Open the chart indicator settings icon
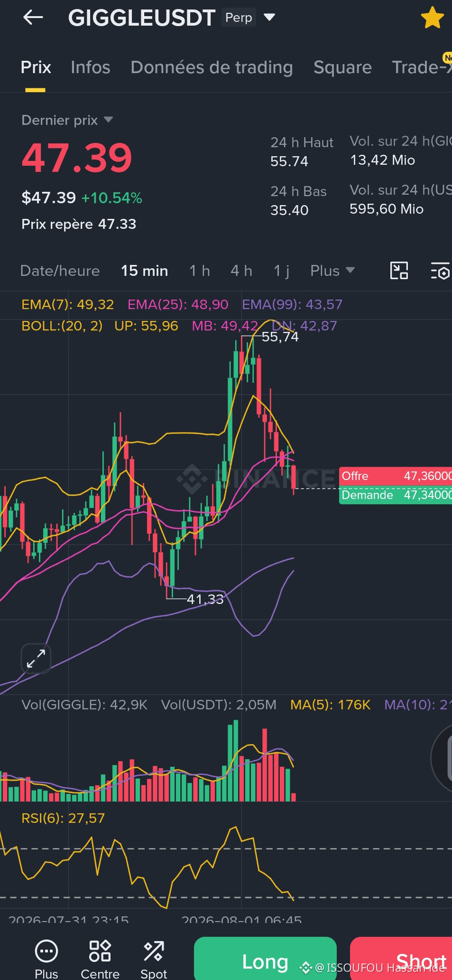 [x=440, y=271]
